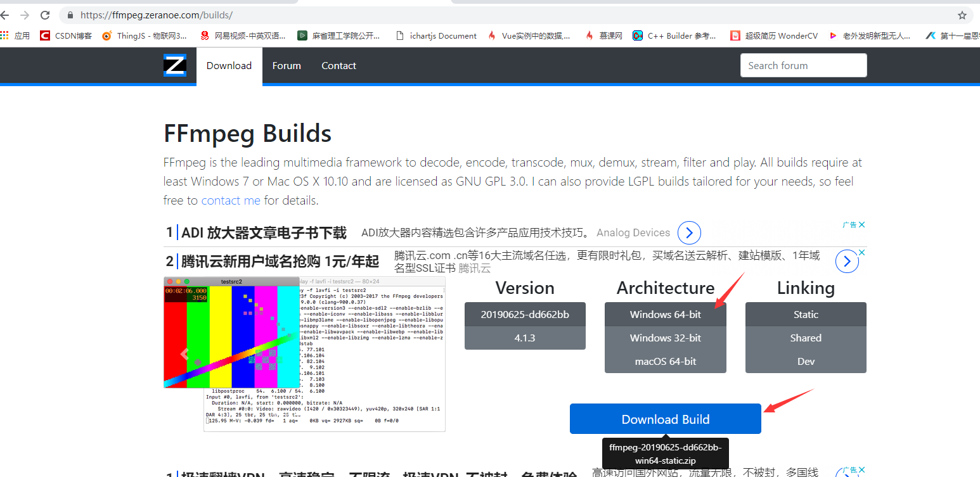
Task: Open the 慕课网 bookmark
Action: coord(603,35)
